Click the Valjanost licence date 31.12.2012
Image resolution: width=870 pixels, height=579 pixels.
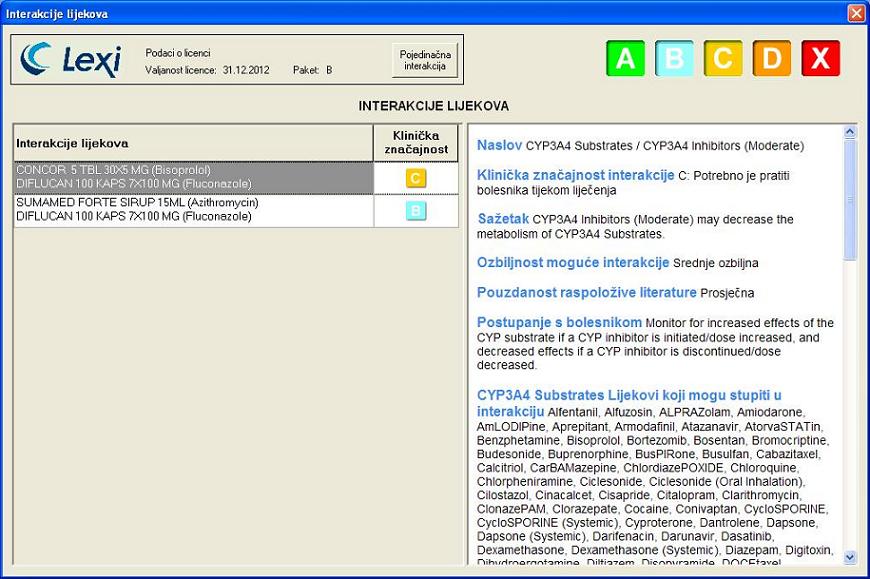click(x=246, y=70)
